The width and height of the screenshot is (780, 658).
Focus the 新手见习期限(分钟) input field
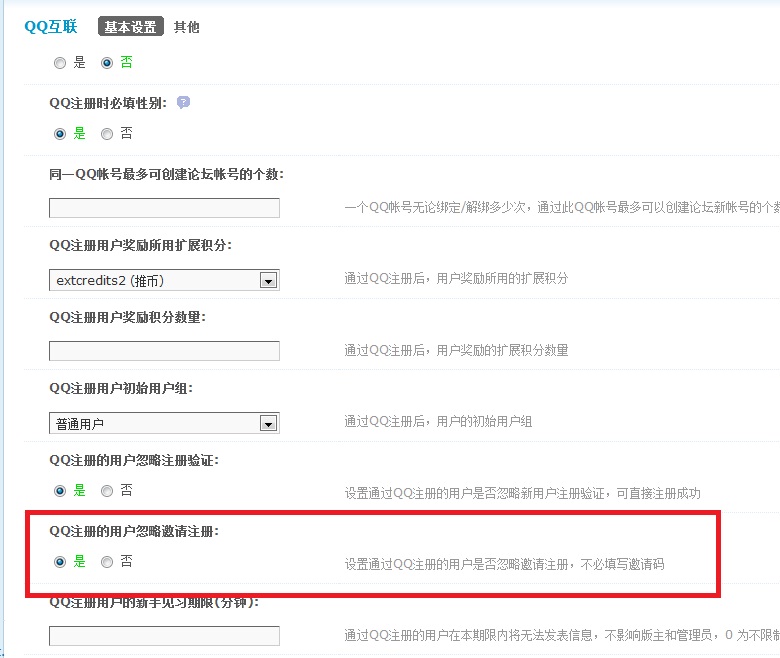pyautogui.click(x=164, y=636)
